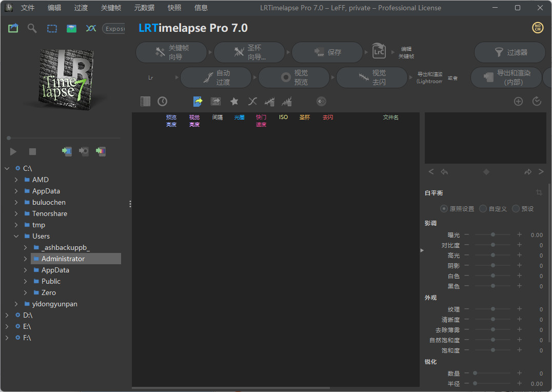The height and width of the screenshot is (392, 552).
Task: Click the round diamond keyframe icon
Action: coord(322,102)
